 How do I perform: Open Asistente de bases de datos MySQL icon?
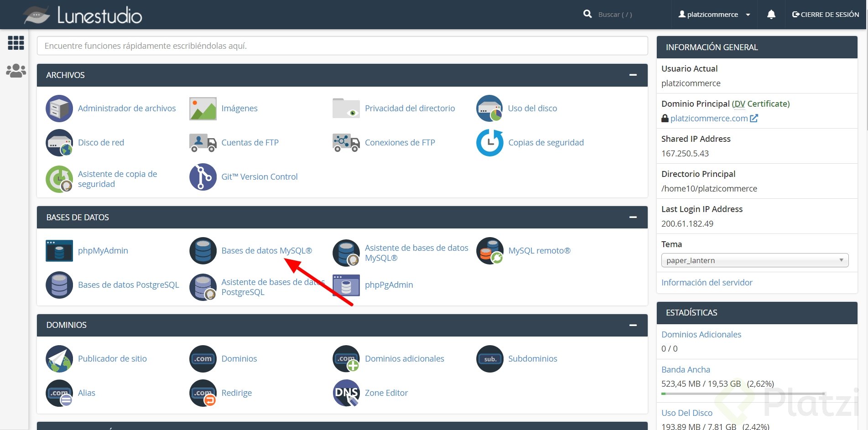[x=346, y=253]
